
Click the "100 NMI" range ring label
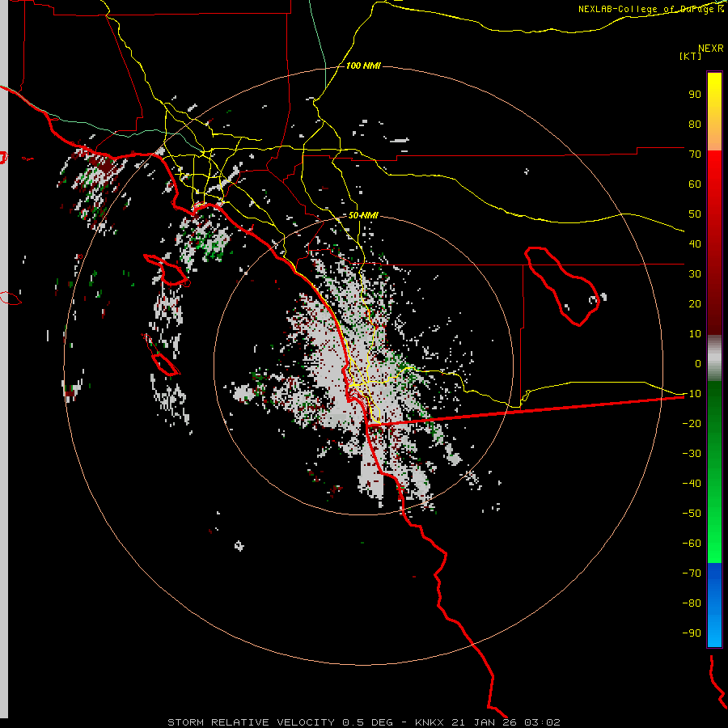click(x=363, y=66)
